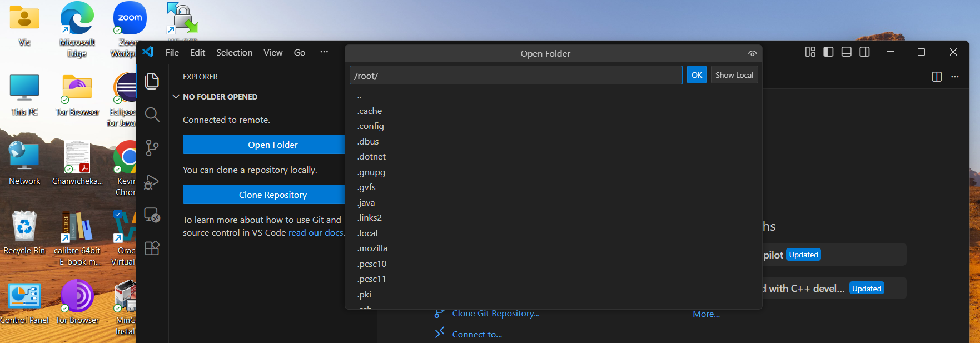The height and width of the screenshot is (343, 980).
Task: Expand the overflow menu after Go
Action: click(324, 52)
